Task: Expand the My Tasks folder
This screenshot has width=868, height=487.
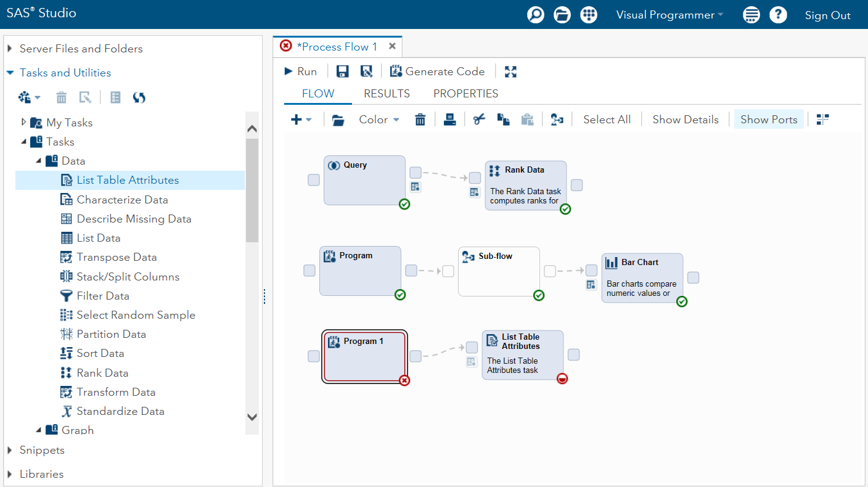Action: 24,122
